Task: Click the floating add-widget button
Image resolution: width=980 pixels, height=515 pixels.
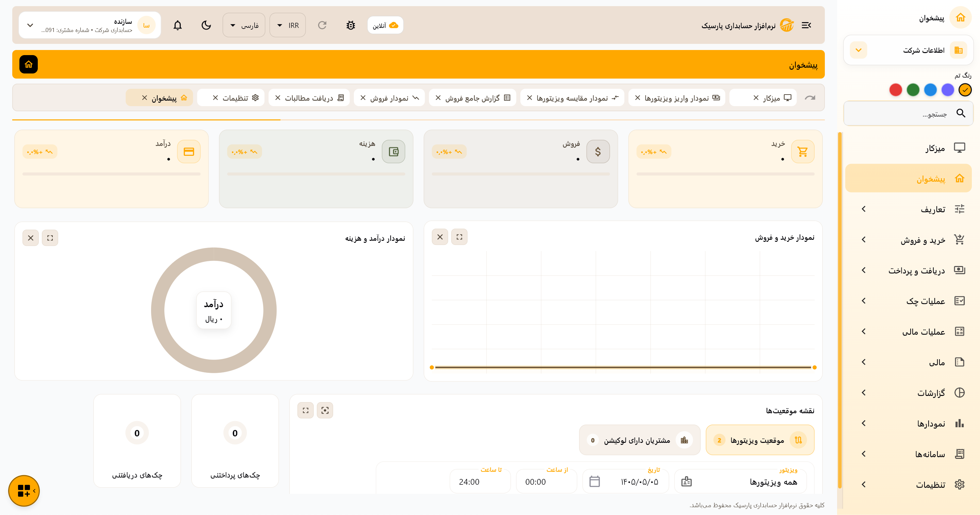Action: (x=24, y=491)
